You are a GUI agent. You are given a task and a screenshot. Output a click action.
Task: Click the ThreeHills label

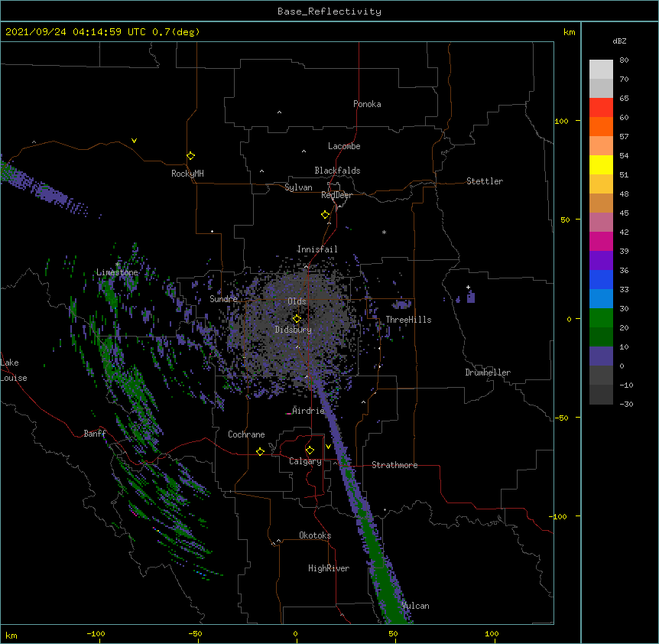pos(408,320)
